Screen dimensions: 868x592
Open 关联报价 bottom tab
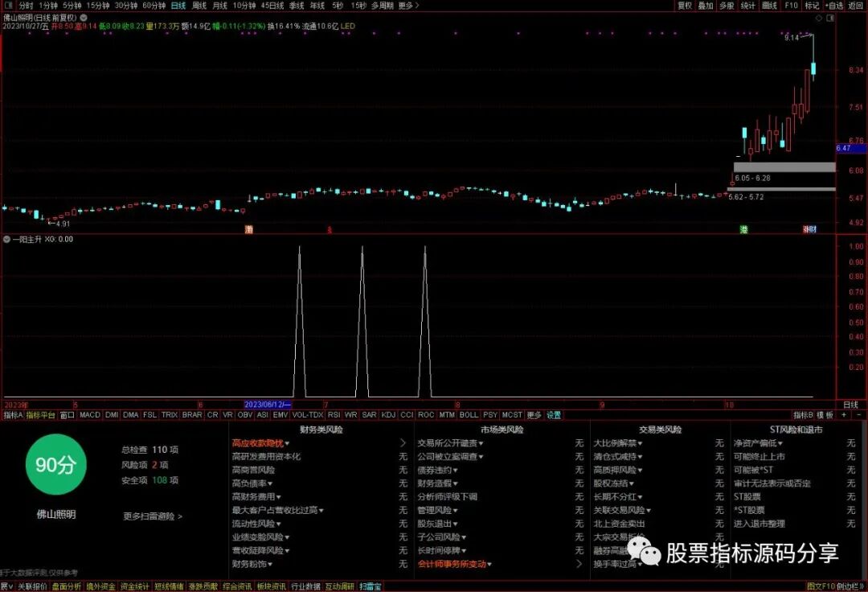click(x=32, y=586)
